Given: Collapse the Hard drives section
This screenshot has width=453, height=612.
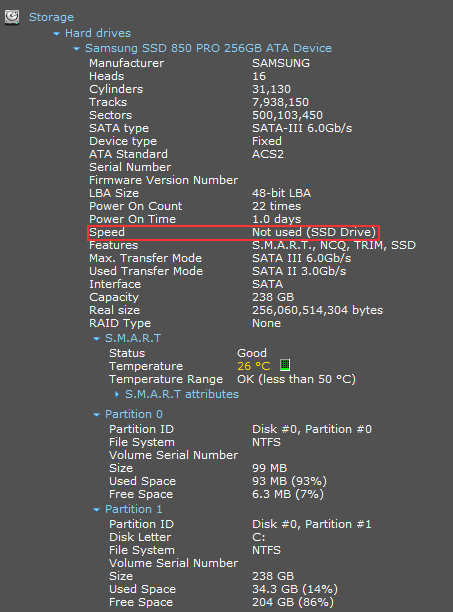Looking at the screenshot, I should click(x=57, y=34).
